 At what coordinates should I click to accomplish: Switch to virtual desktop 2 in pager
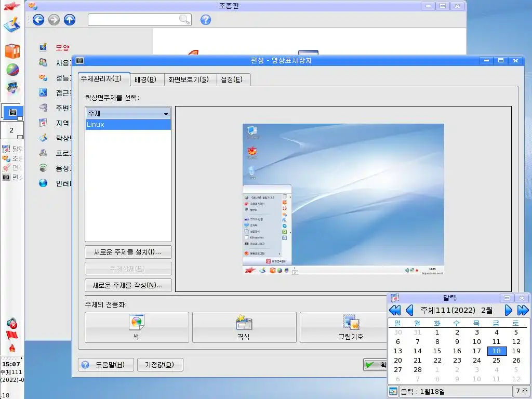point(12,130)
